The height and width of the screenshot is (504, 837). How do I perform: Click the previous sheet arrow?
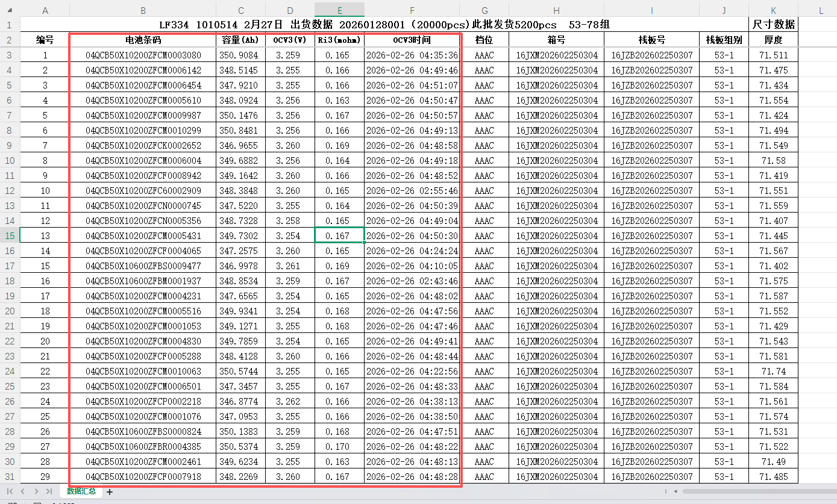22,492
